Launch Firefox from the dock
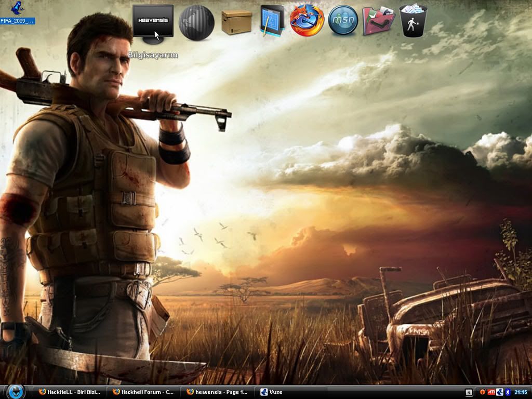This screenshot has width=532, height=399. point(307,21)
